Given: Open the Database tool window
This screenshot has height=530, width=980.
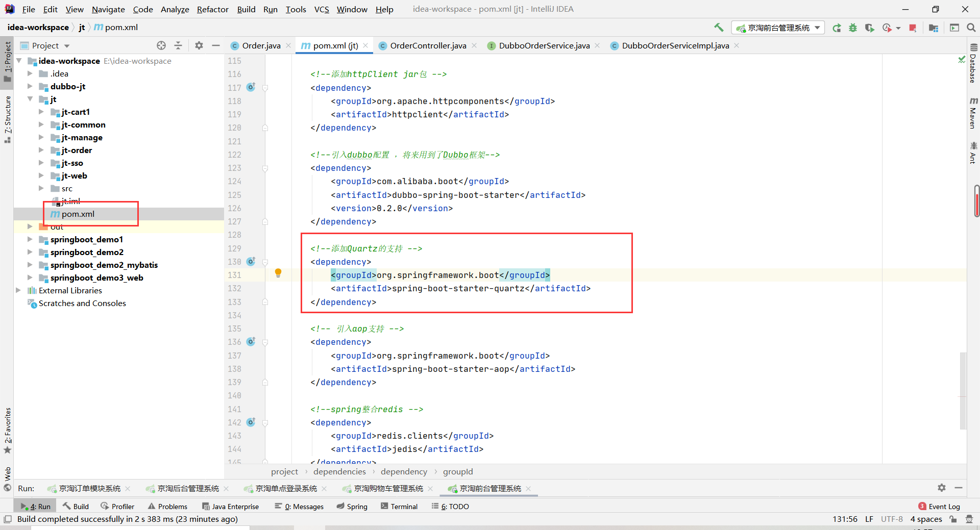Looking at the screenshot, I should pos(973,64).
